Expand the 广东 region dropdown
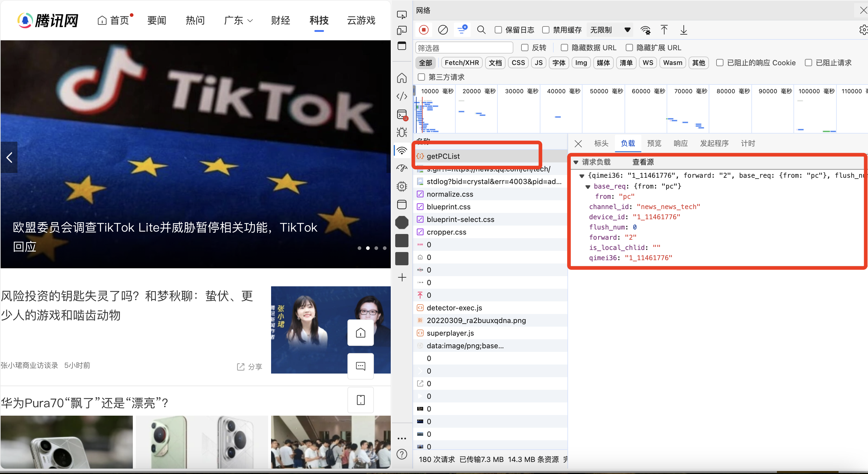Image resolution: width=868 pixels, height=474 pixels. pyautogui.click(x=238, y=20)
